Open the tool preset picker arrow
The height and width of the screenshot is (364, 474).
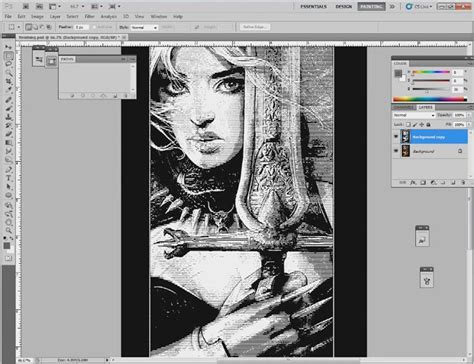coord(19,27)
